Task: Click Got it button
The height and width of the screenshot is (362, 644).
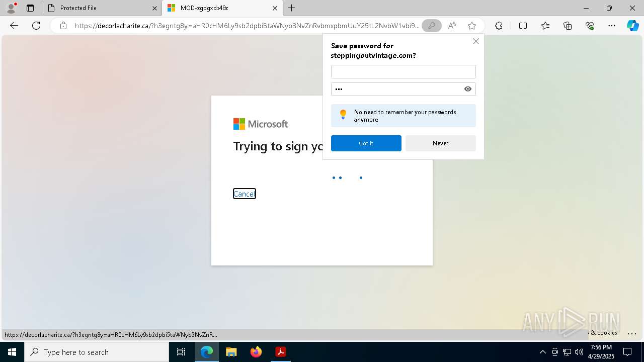Action: [366, 143]
